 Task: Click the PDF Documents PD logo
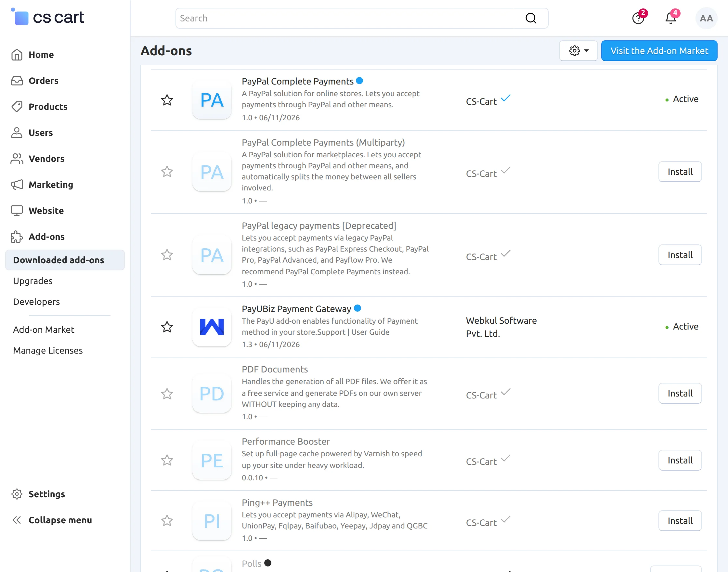(212, 394)
